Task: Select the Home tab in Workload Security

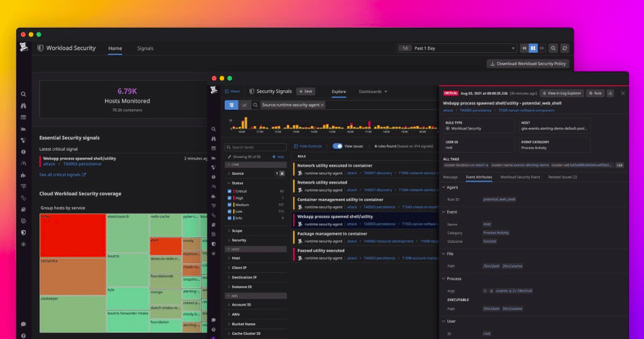Action: (x=115, y=49)
